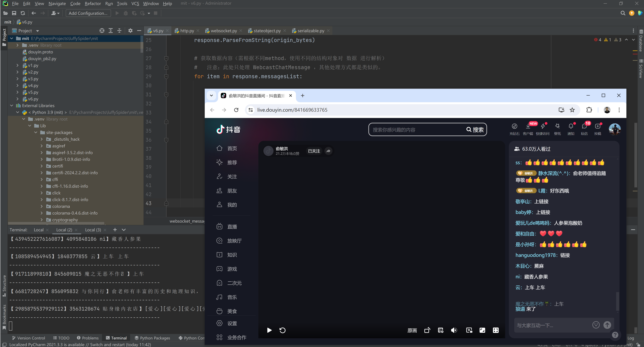Save all files in PyCharm toolbar
Screen dimensions: 644x347
point(14,13)
